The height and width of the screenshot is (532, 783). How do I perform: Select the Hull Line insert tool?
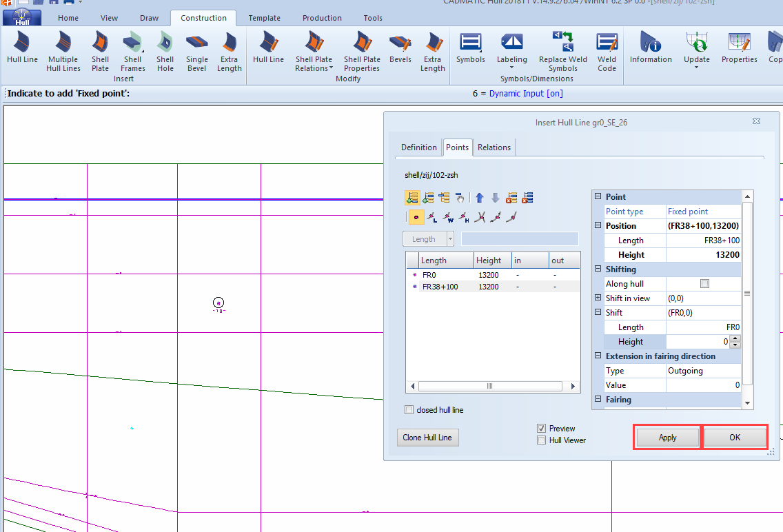(21, 48)
